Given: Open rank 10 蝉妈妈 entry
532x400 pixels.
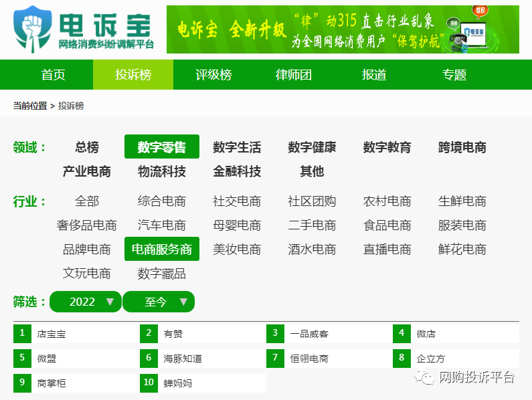Looking at the screenshot, I should coord(203,383).
